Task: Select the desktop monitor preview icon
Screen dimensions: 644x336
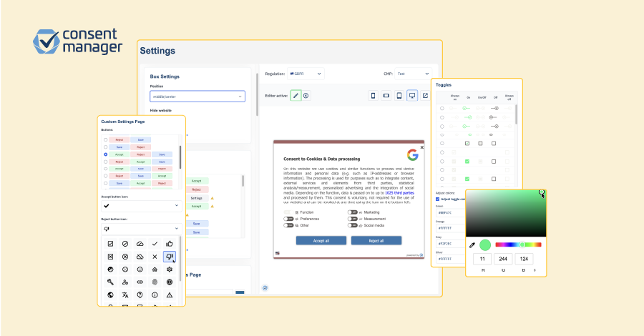Action: [412, 96]
